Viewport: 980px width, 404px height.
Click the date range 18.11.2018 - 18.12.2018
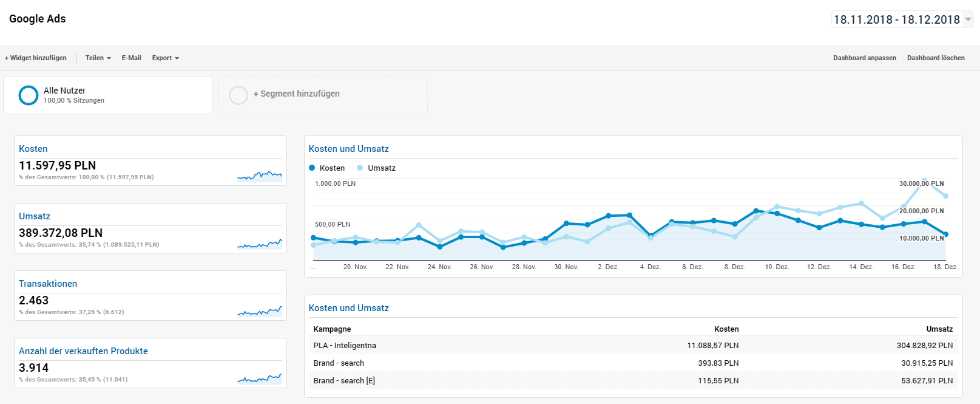click(896, 19)
